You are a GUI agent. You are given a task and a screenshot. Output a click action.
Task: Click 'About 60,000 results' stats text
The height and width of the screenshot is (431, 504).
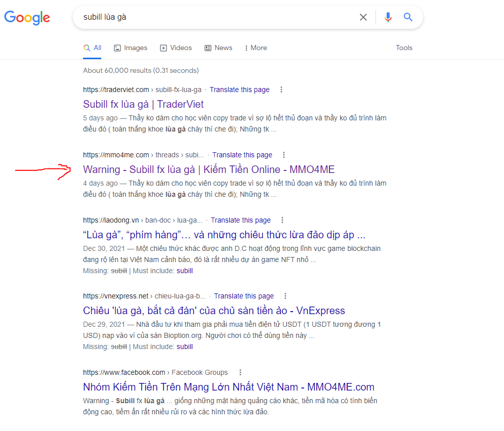click(141, 70)
